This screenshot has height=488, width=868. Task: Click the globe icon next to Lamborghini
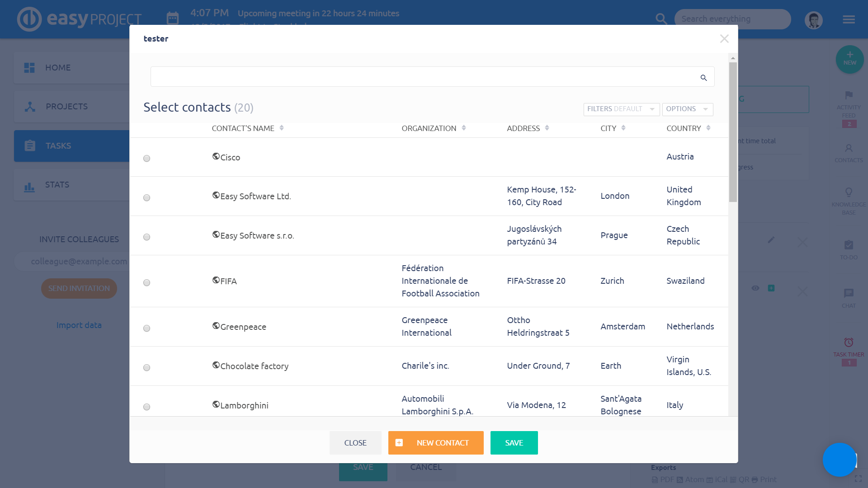point(216,404)
